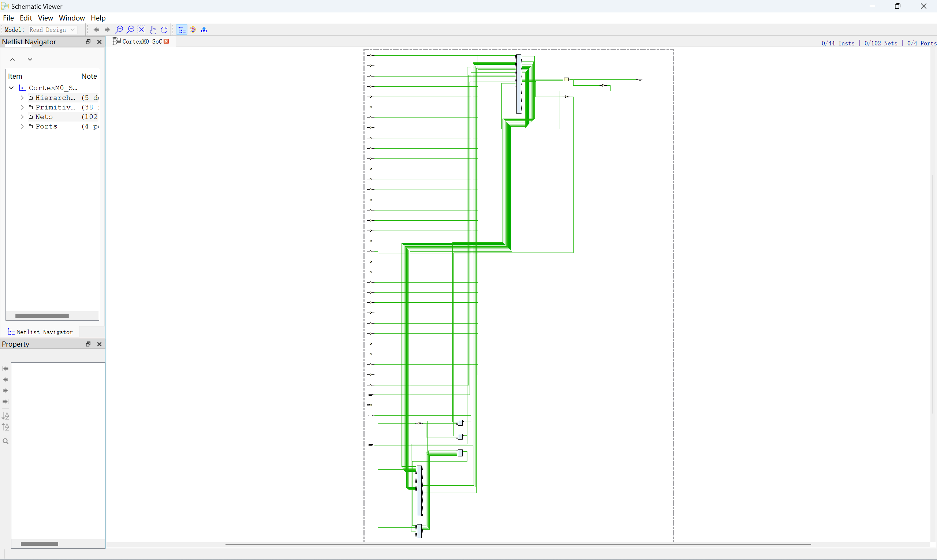Open the Edit menu
Image resolution: width=937 pixels, height=560 pixels.
[26, 18]
